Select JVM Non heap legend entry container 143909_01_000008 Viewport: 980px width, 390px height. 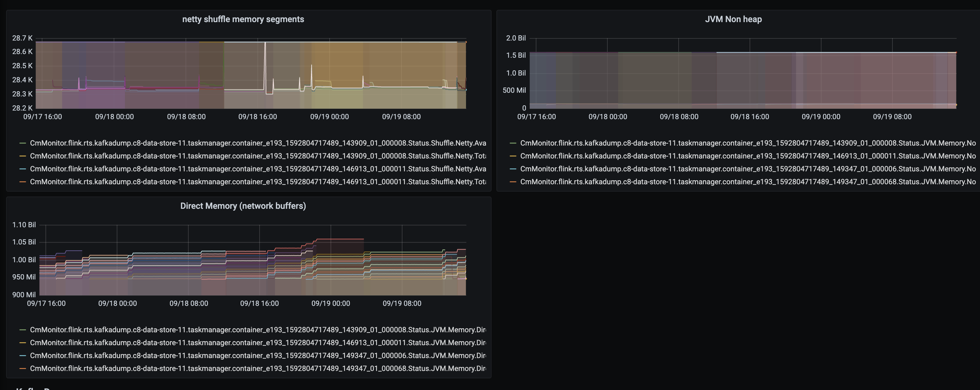(747, 143)
